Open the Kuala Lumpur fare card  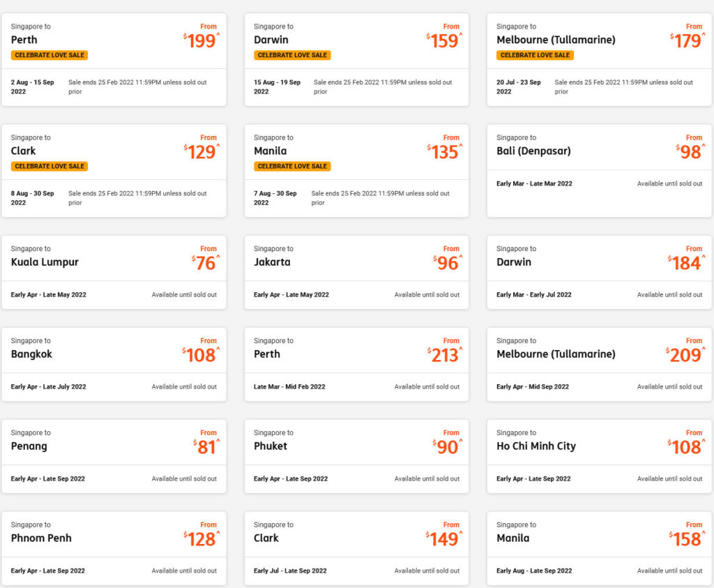[114, 262]
